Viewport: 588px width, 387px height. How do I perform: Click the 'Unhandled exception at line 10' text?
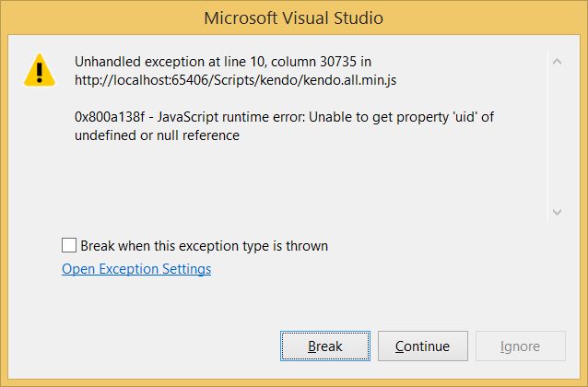pos(170,62)
